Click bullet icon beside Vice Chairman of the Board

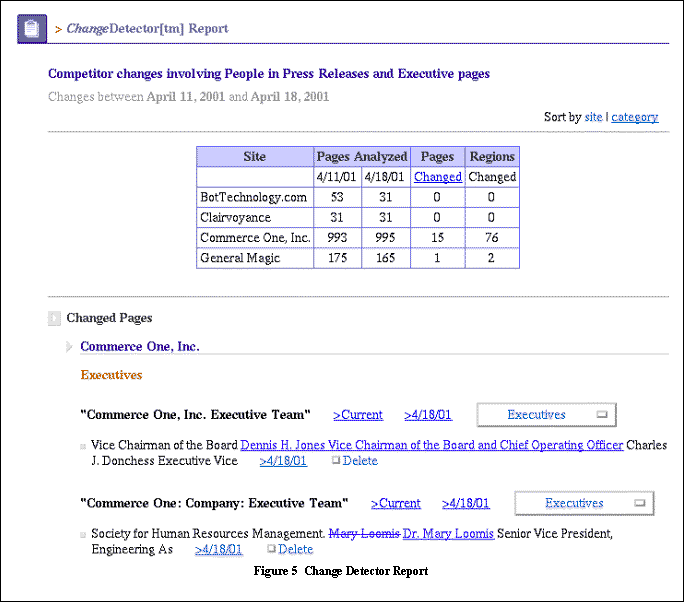pos(83,447)
